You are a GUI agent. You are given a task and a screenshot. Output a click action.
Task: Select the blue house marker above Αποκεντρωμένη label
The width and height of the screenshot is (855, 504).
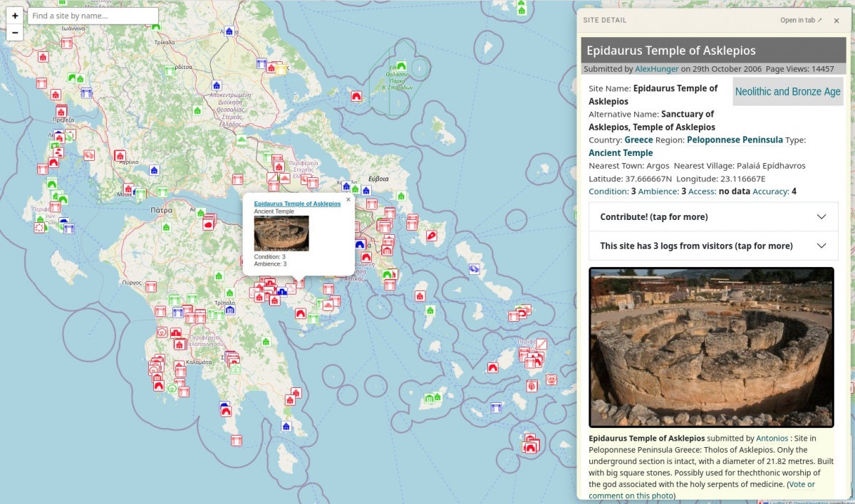(217, 85)
